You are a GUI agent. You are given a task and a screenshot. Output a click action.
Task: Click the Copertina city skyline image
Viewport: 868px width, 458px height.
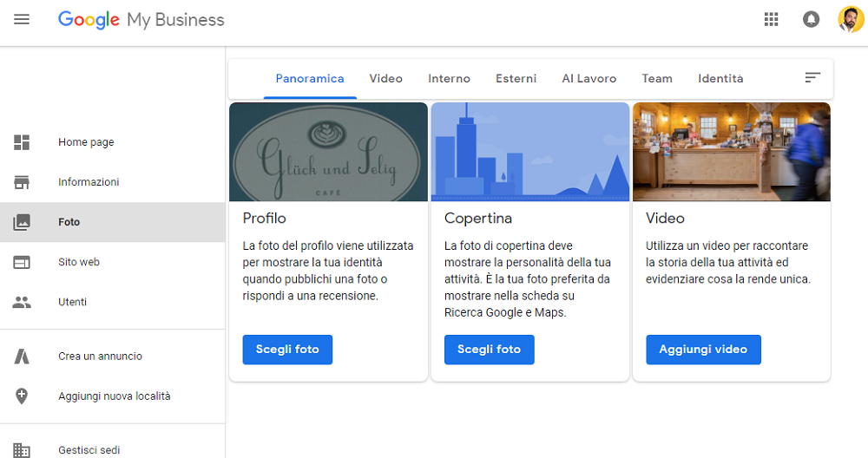coord(529,152)
